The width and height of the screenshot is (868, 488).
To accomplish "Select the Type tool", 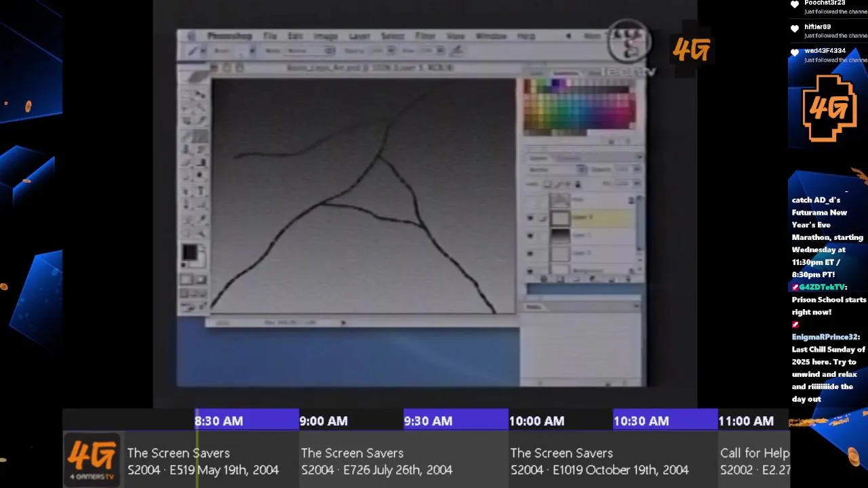I will [x=201, y=190].
